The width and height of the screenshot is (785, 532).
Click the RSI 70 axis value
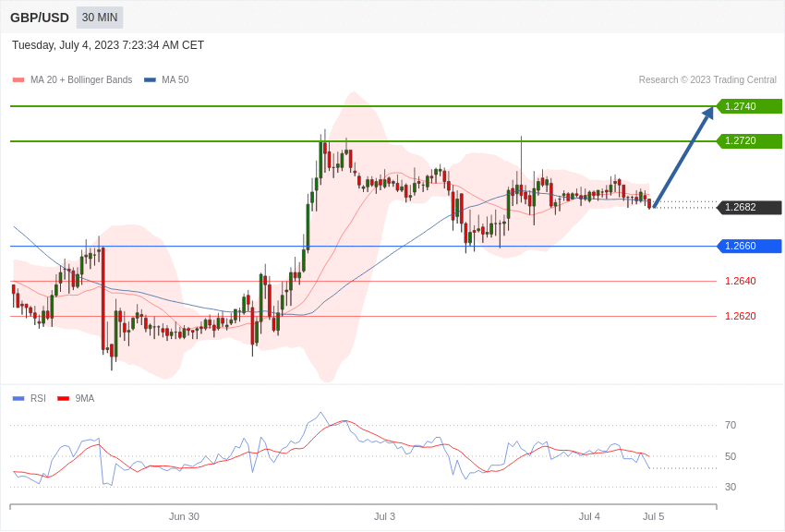tap(731, 425)
